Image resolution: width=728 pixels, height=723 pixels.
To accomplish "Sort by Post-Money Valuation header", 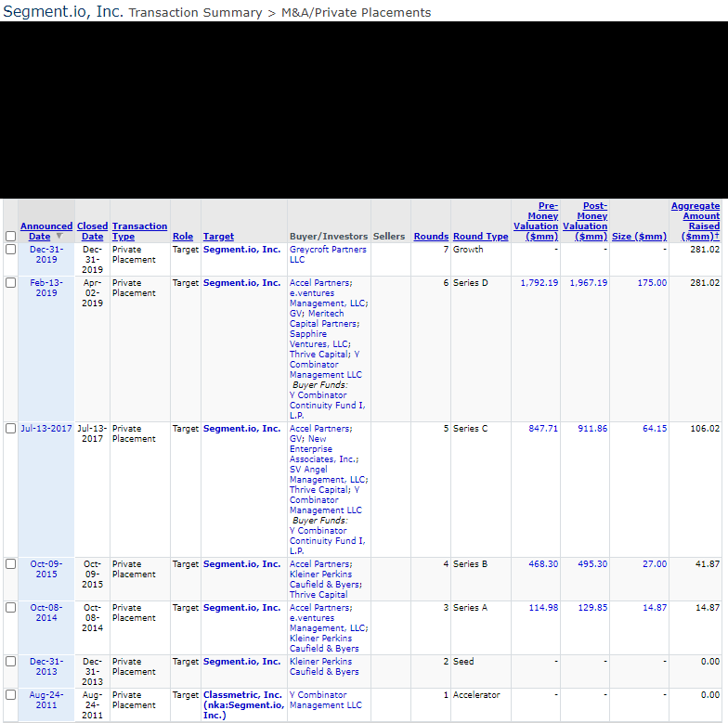I will [x=585, y=221].
